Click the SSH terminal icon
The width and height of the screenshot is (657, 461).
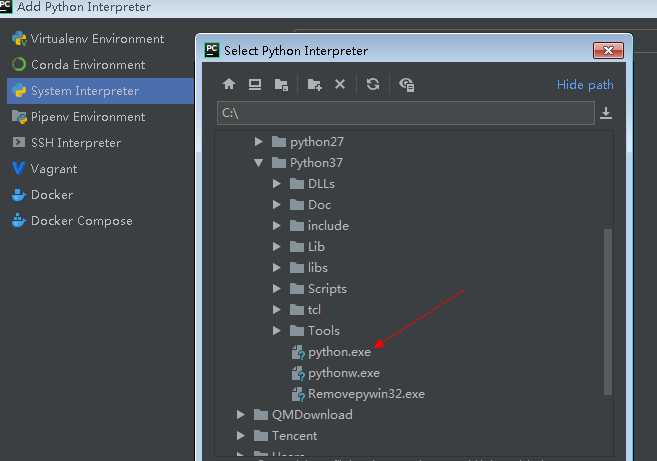(18, 142)
